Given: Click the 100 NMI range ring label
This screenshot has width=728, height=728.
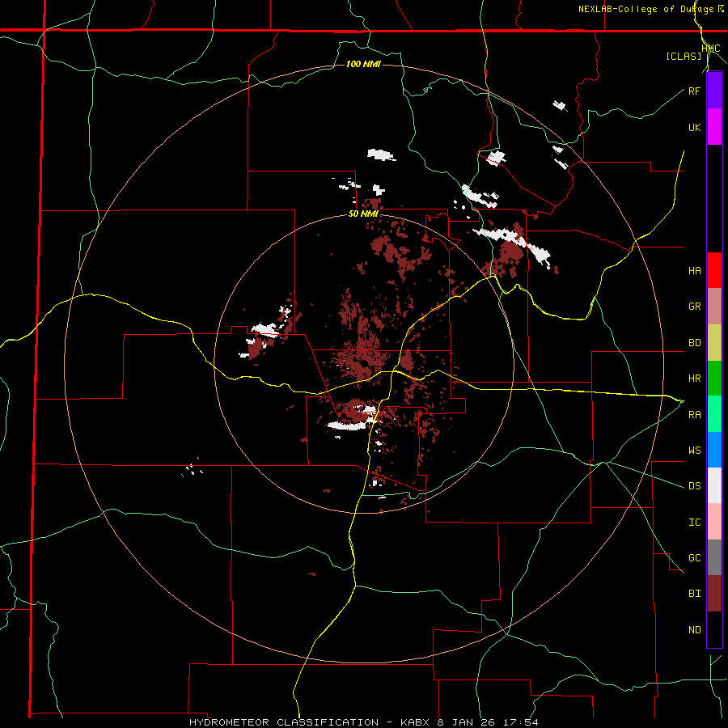Looking at the screenshot, I should (x=363, y=64).
